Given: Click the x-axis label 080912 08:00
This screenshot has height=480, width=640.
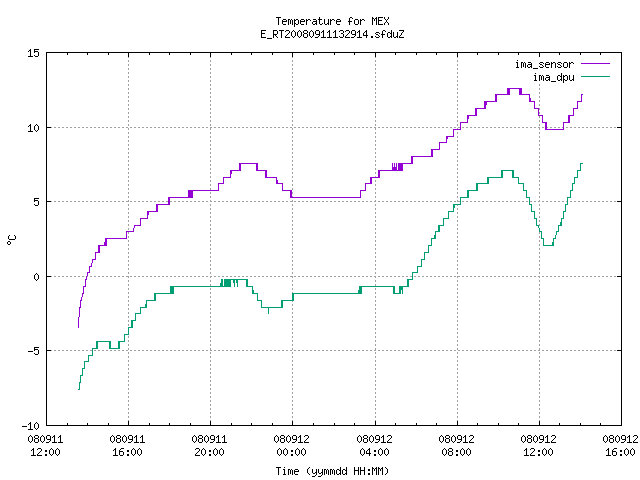Looking at the screenshot, I should [x=456, y=446].
